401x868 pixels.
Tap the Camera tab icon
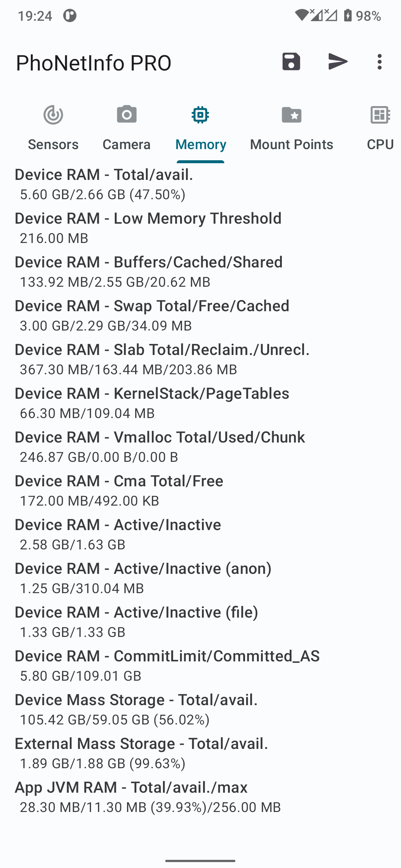coord(127,114)
